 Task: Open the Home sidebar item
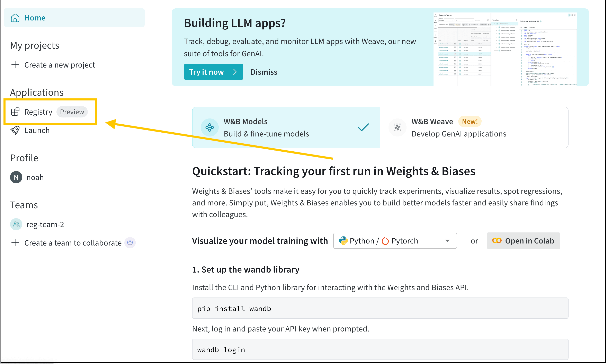click(x=74, y=18)
